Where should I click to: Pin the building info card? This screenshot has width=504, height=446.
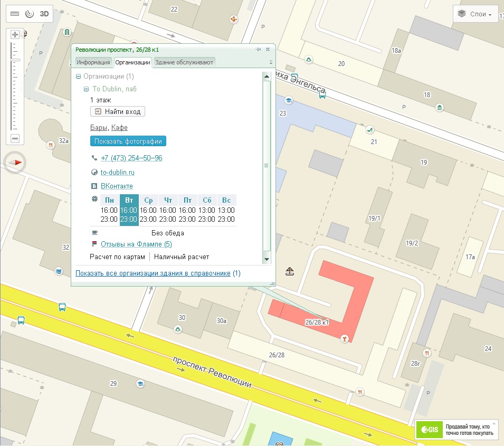pos(258,50)
